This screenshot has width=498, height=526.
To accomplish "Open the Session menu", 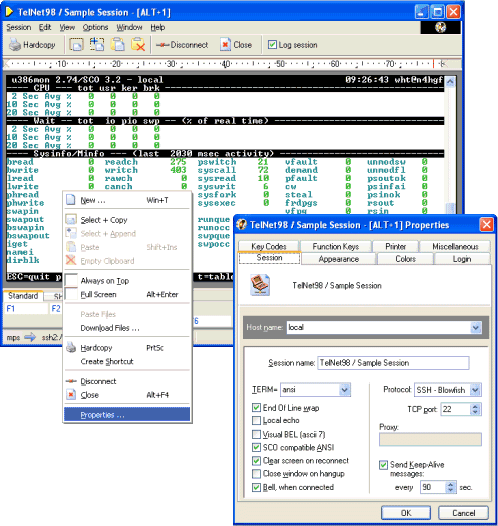I will click(x=18, y=28).
